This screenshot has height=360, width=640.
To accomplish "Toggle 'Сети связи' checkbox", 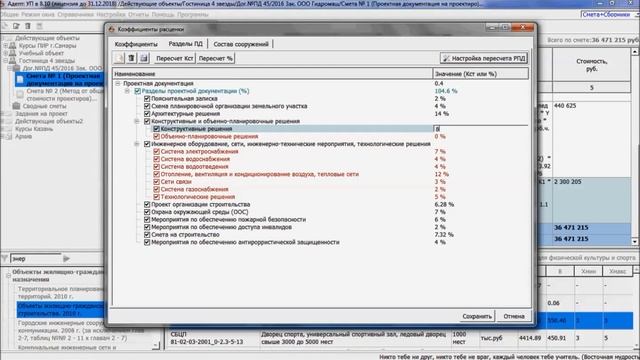I will click(x=156, y=182).
